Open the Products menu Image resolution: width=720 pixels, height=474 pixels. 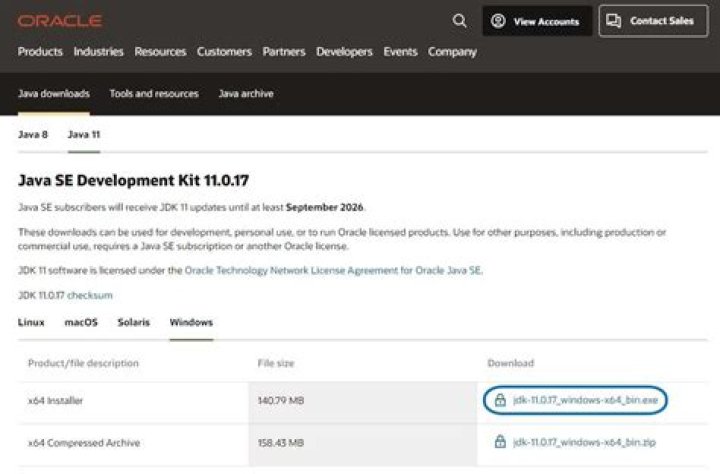(40, 51)
